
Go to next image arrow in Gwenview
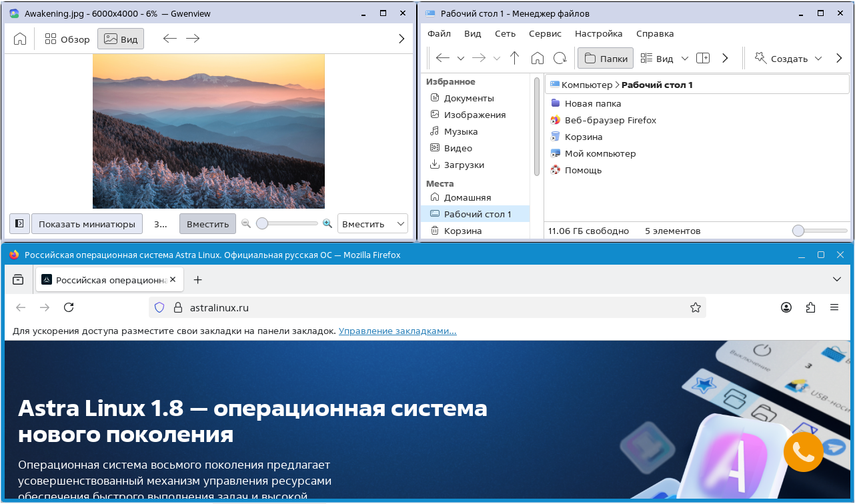[193, 39]
